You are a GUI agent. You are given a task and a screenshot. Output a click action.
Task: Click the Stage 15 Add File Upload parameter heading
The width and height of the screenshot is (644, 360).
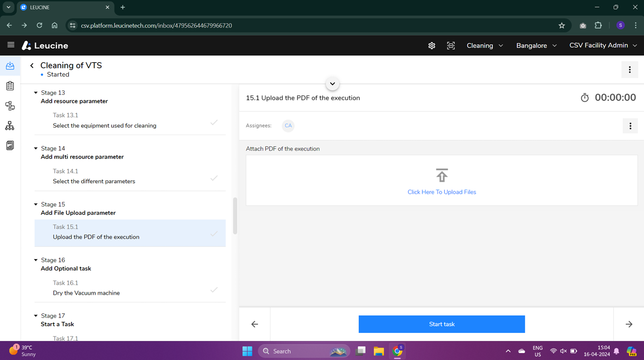pos(78,213)
